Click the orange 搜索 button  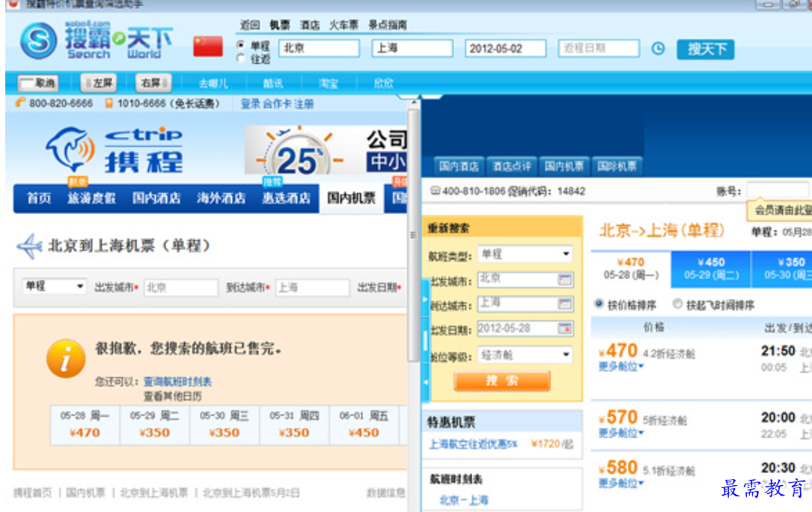pos(502,381)
